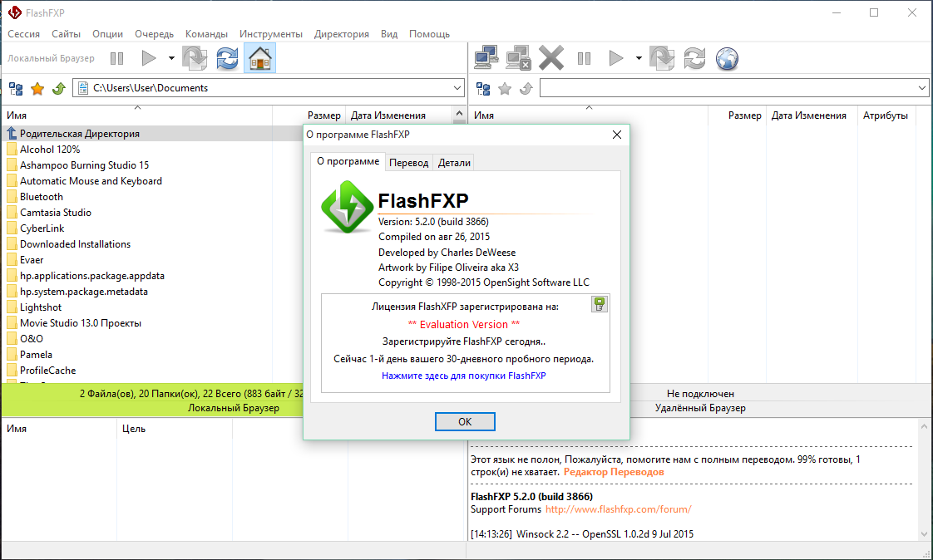Click the remote pane refresh icon
This screenshot has height=560, width=933.
(694, 58)
